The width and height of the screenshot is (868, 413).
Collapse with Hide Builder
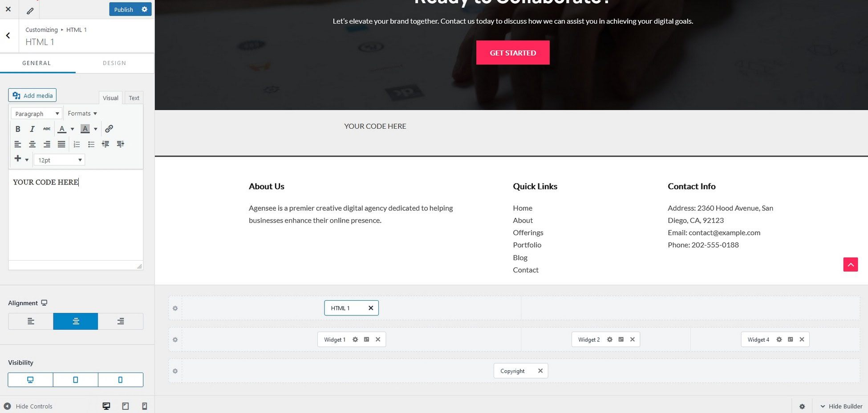click(x=841, y=406)
